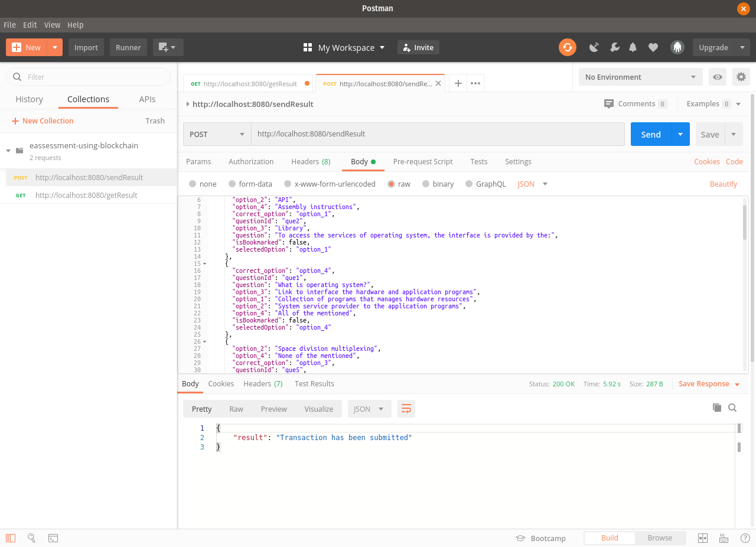Toggle the sidebar icon in status bar
The width and height of the screenshot is (756, 547).
[x=11, y=538]
